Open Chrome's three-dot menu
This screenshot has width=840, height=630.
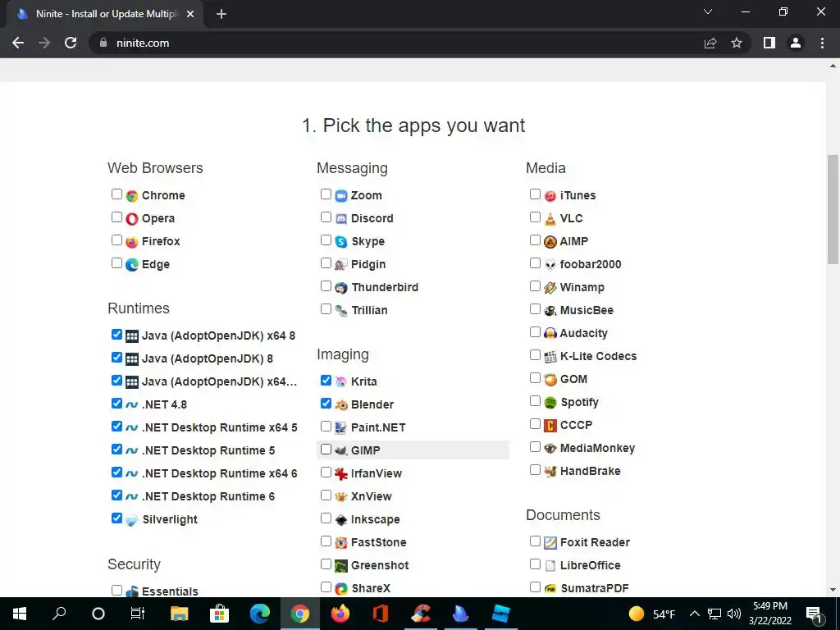click(x=822, y=43)
